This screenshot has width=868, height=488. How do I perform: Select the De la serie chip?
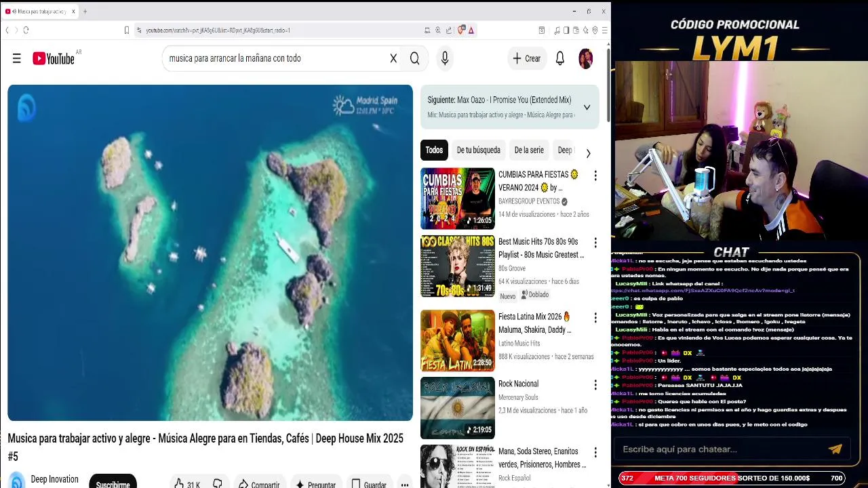point(529,150)
